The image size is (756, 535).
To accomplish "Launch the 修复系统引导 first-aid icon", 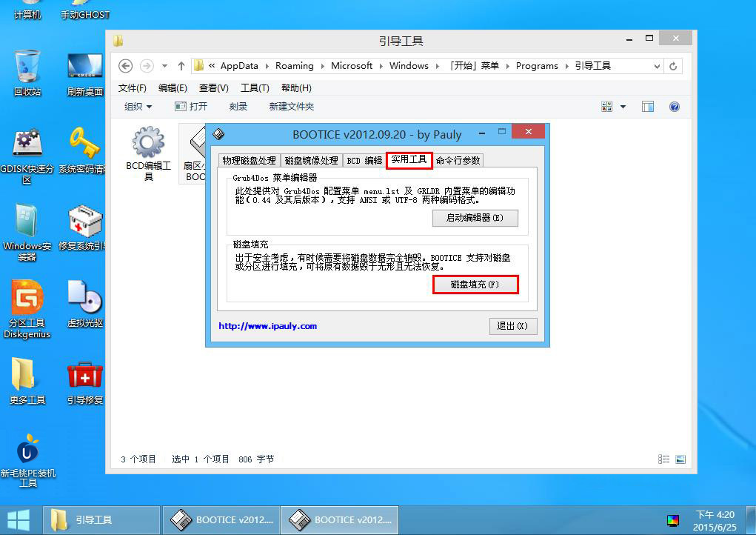I will pos(82,227).
